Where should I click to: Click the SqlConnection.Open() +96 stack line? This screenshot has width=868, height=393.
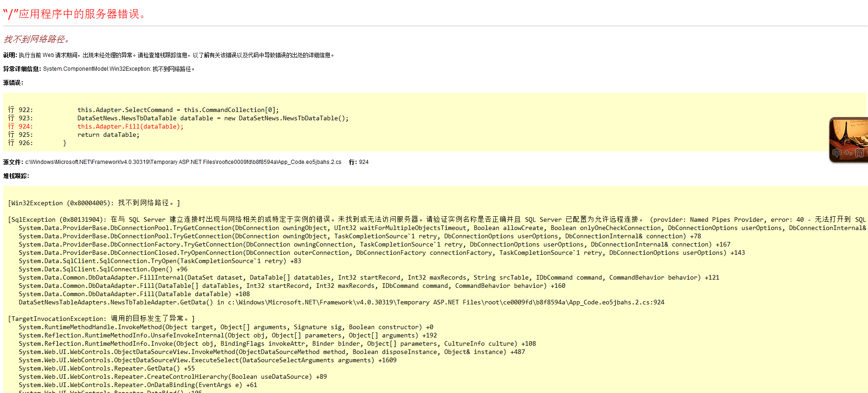pyautogui.click(x=103, y=269)
